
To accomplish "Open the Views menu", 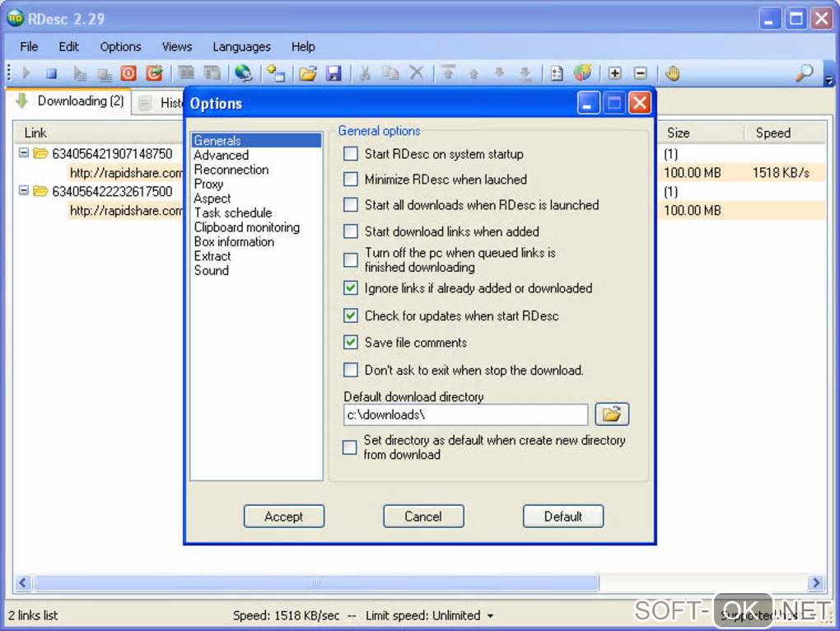I will point(177,47).
